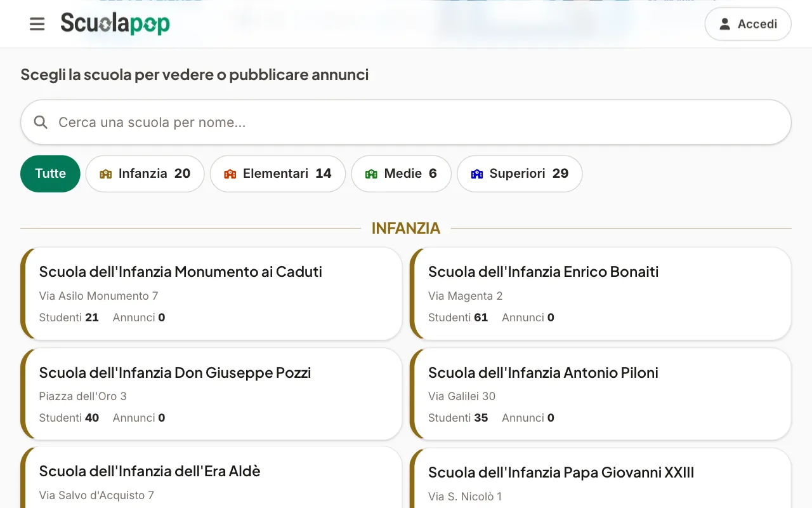Image resolution: width=812 pixels, height=508 pixels.
Task: Open Scuola dell'Infanzia Enrico Bonaiti card
Action: 601,293
